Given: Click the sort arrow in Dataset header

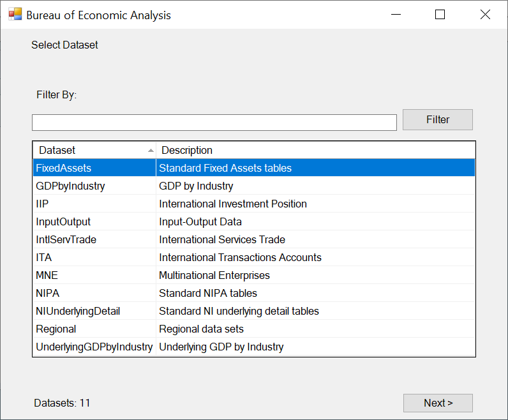Looking at the screenshot, I should click(x=151, y=151).
